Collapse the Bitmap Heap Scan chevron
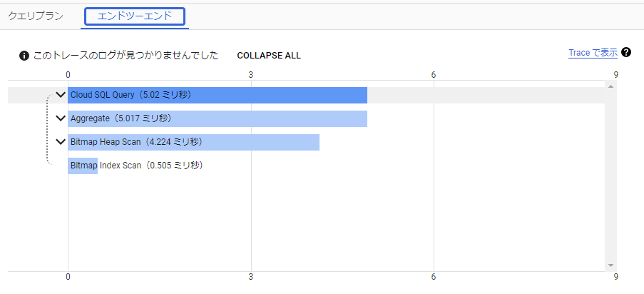The height and width of the screenshot is (294, 644). pyautogui.click(x=61, y=142)
